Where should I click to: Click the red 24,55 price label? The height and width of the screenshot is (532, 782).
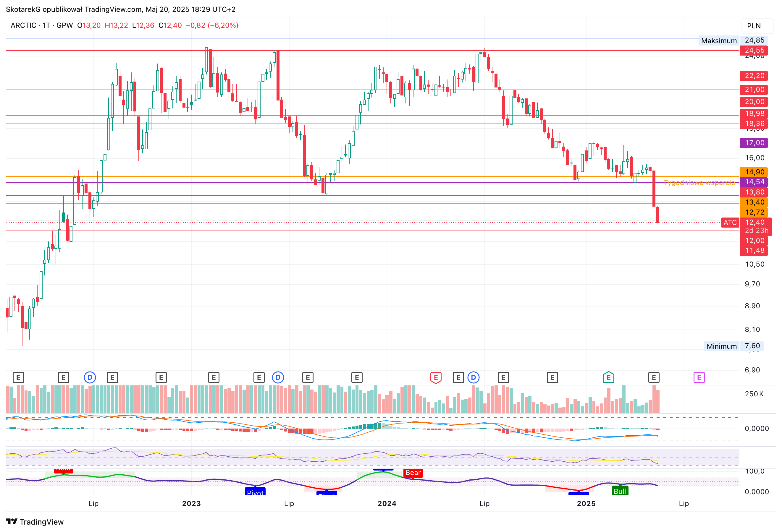[754, 51]
